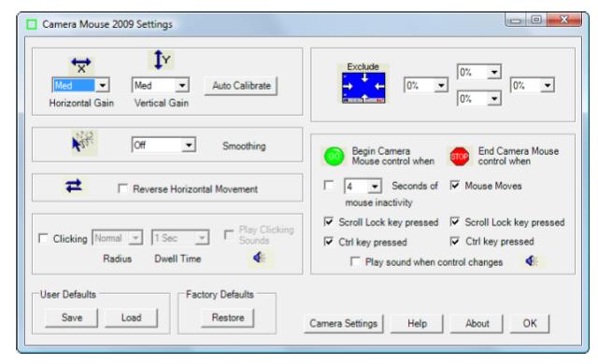Restore the factory defaults
The height and width of the screenshot is (364, 598).
(x=228, y=317)
